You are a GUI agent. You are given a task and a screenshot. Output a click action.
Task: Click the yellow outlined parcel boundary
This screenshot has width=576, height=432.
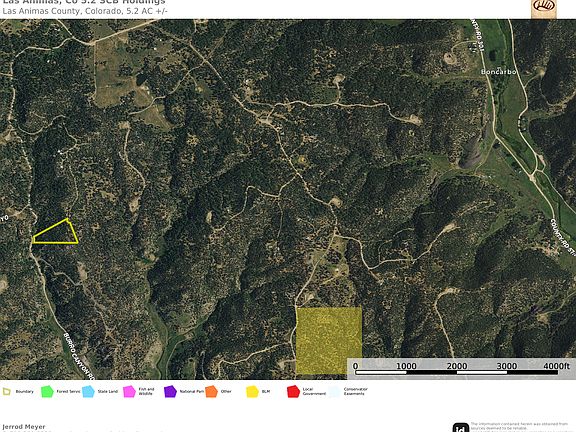pyautogui.click(x=55, y=231)
